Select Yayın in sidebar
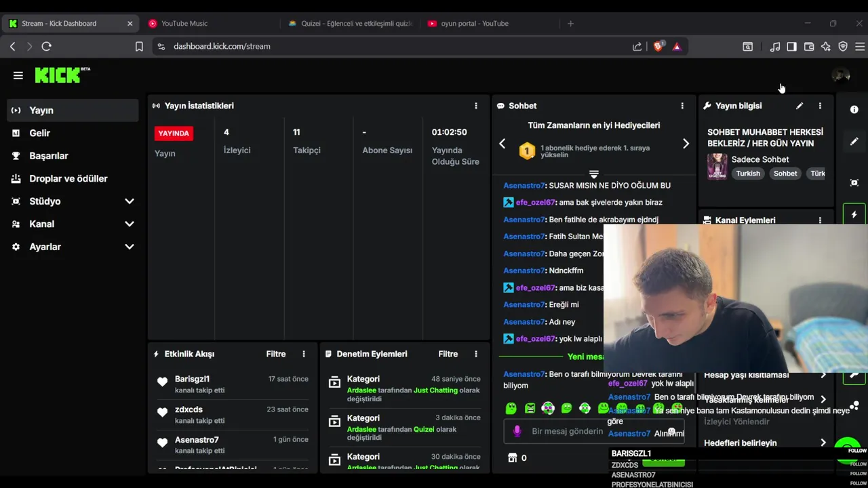Screen dimensions: 868x488 click(73, 110)
